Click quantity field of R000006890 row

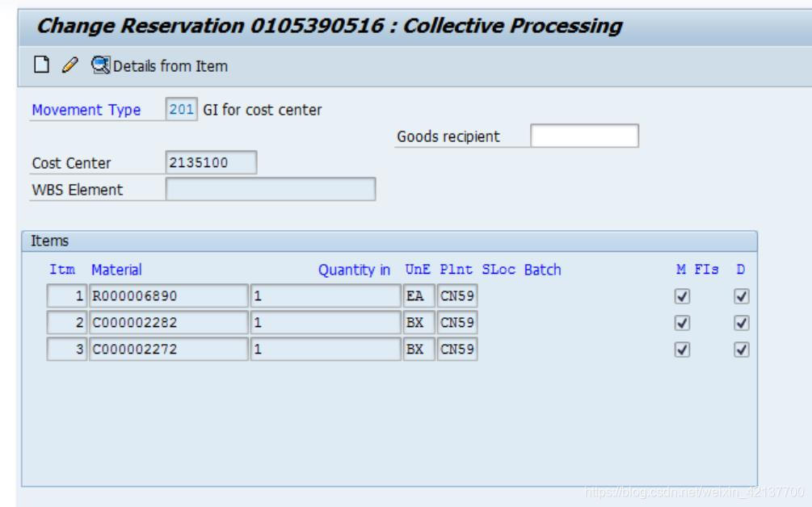coord(326,296)
